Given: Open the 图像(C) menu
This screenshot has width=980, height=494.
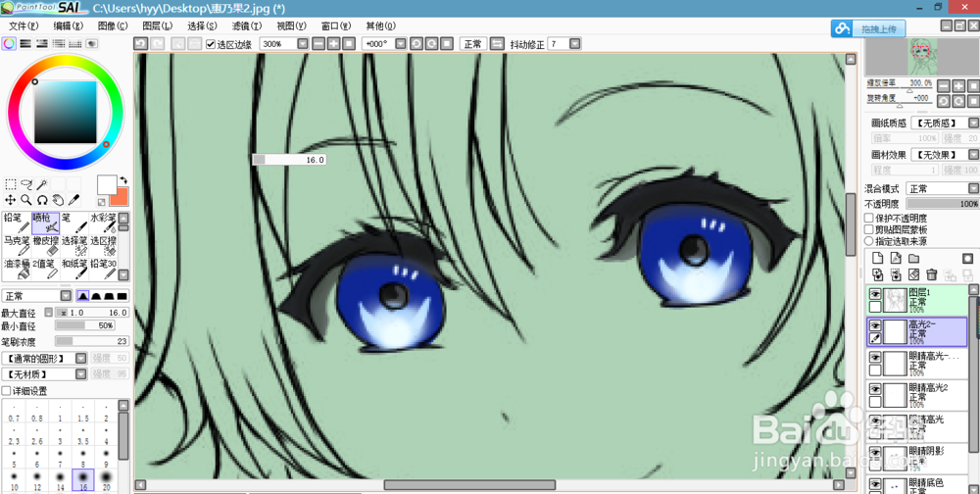Looking at the screenshot, I should tap(113, 25).
